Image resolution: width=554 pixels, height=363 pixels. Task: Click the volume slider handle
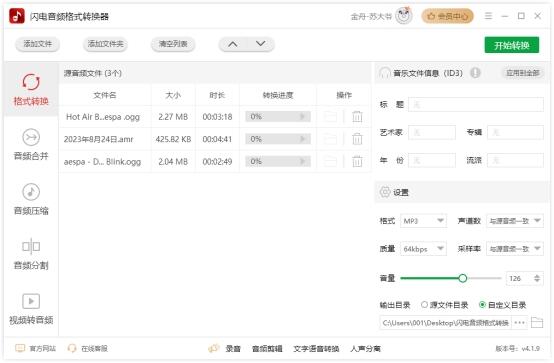click(462, 278)
